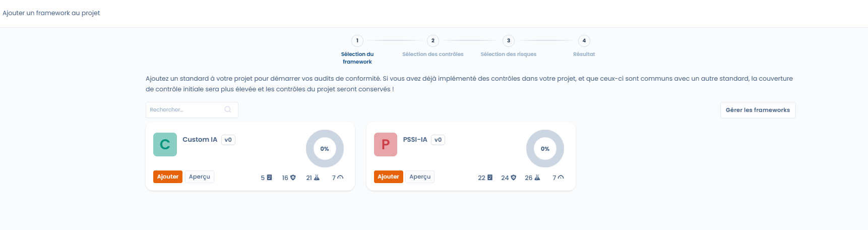Open step 4 Résultat
868x230 pixels.
tap(584, 41)
